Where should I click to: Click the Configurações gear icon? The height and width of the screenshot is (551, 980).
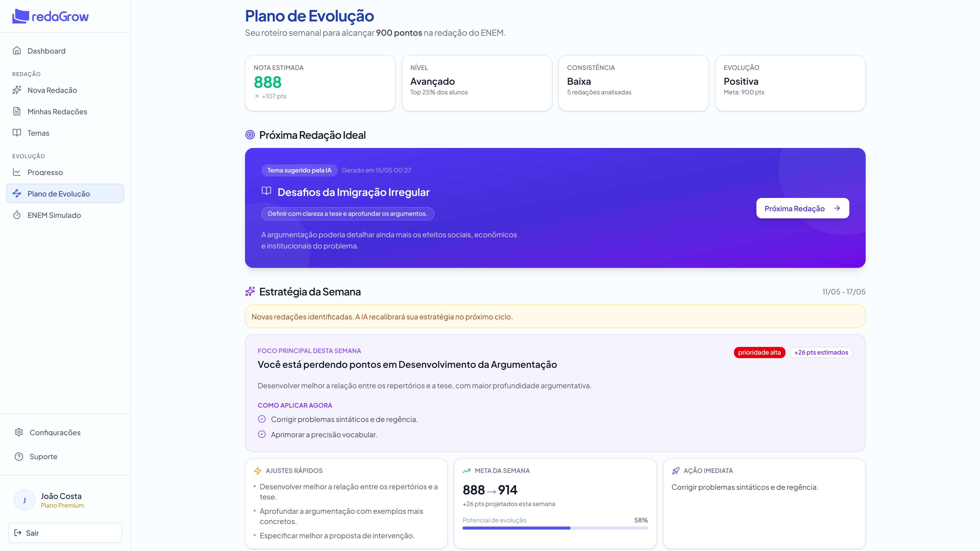pyautogui.click(x=19, y=432)
